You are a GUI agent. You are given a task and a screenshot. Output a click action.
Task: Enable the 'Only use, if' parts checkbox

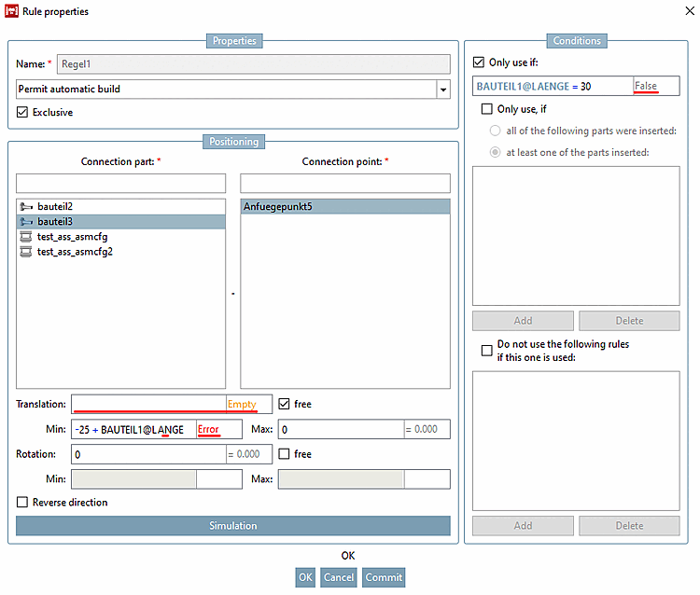pyautogui.click(x=487, y=109)
